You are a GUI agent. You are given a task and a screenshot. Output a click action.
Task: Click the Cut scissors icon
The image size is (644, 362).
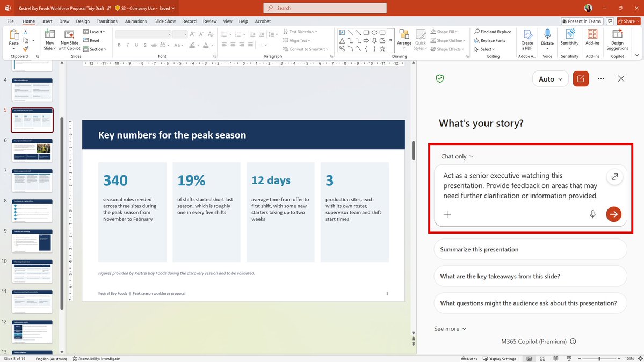25,32
